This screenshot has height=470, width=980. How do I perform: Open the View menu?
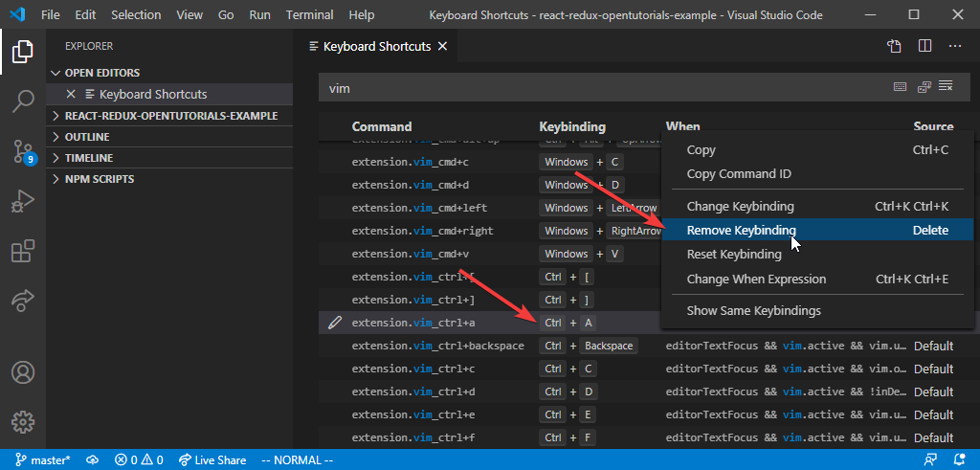click(x=190, y=14)
